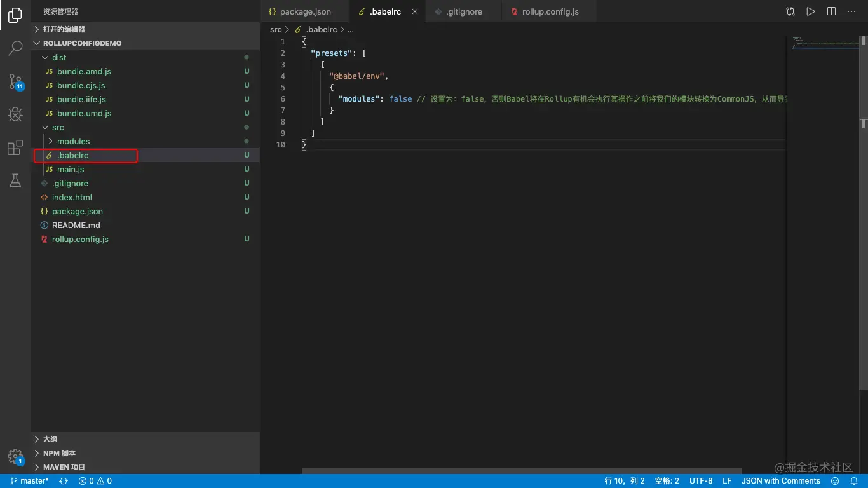Screen dimensions: 868x488
Task: Click the Run play icon in editor toolbar
Action: (x=810, y=11)
